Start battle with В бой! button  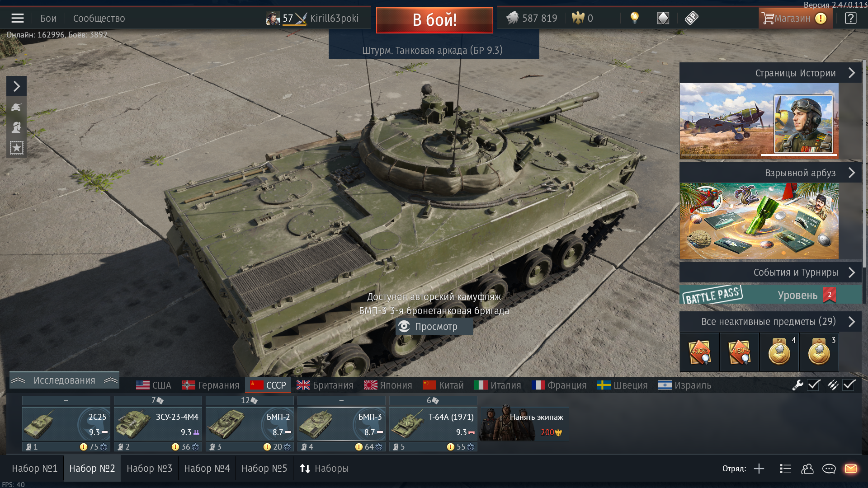pos(434,20)
